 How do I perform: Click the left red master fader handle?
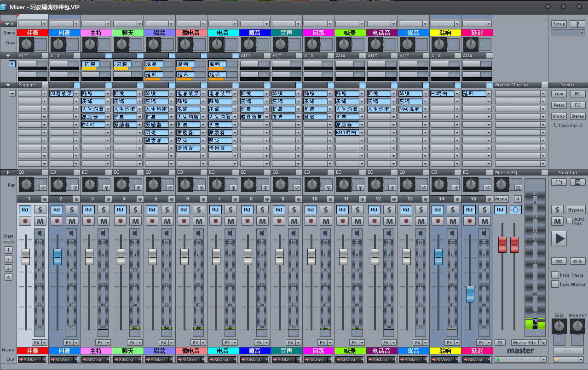(x=502, y=245)
